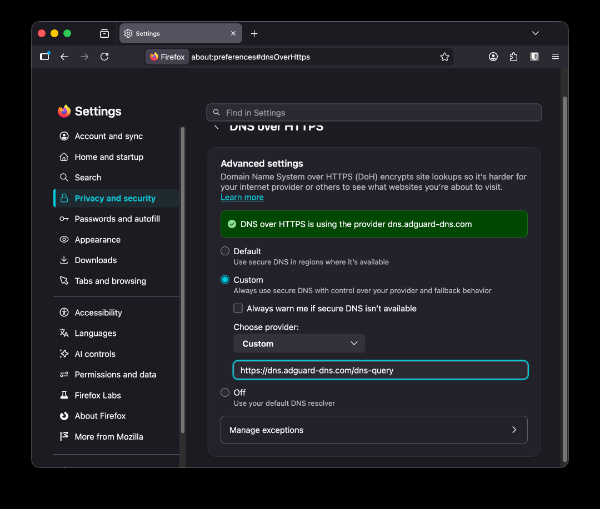Open the Search settings category

pyautogui.click(x=116, y=178)
